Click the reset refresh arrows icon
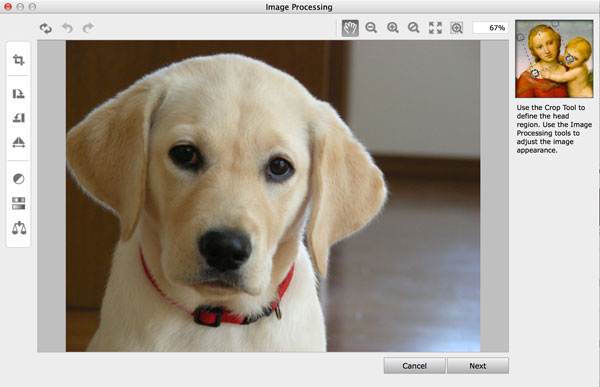600x387 pixels. point(46,28)
